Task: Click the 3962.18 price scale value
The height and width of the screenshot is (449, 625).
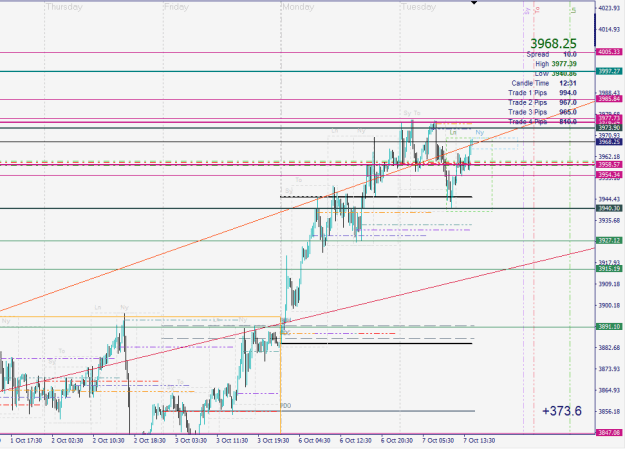Action: point(609,157)
